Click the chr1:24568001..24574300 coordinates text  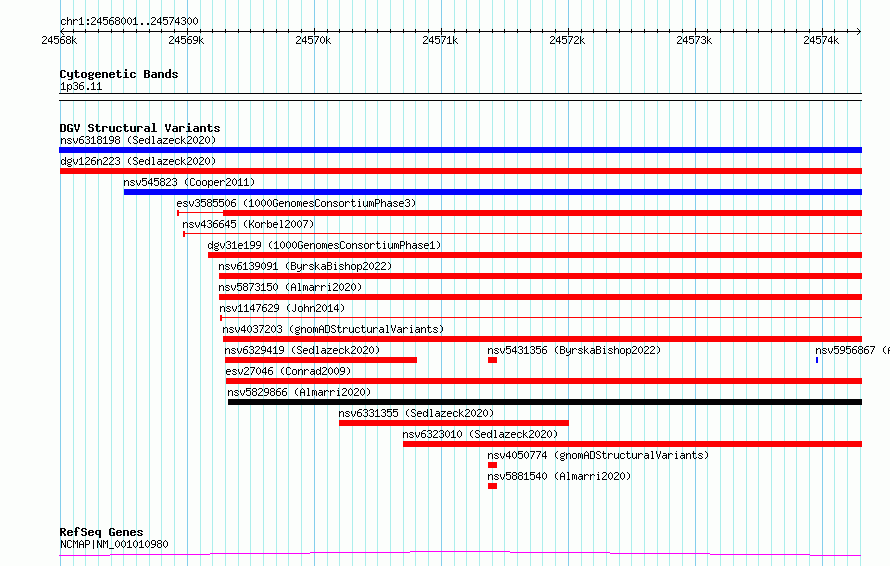[129, 21]
